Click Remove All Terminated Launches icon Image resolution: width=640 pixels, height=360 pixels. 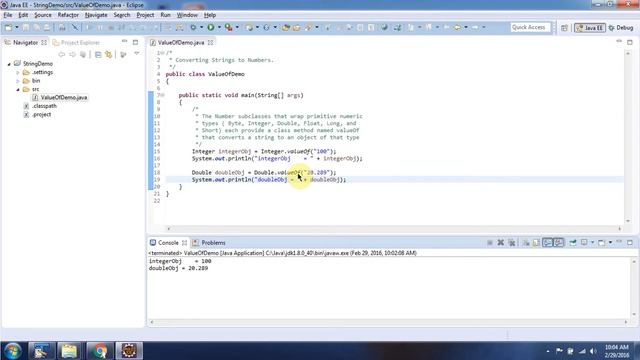coord(512,242)
